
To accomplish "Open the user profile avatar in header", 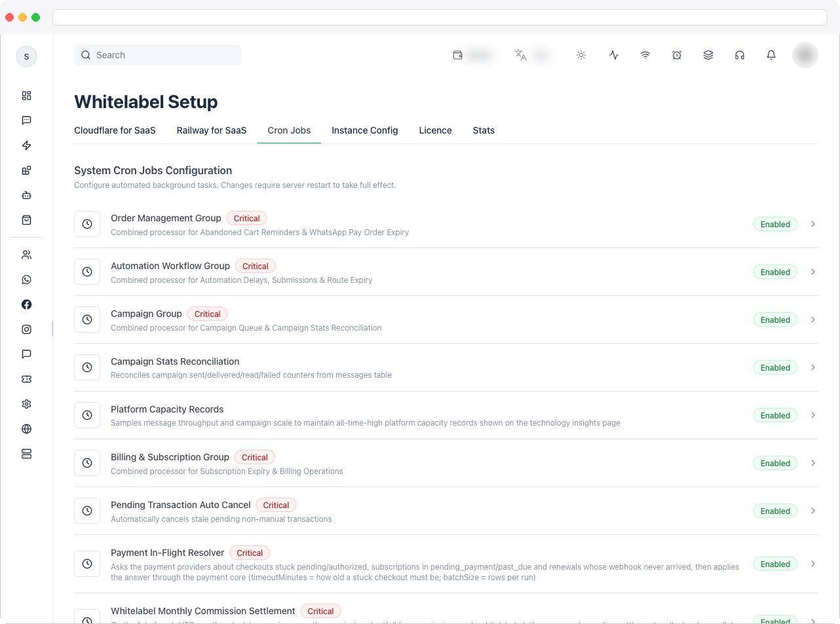I will click(x=805, y=55).
